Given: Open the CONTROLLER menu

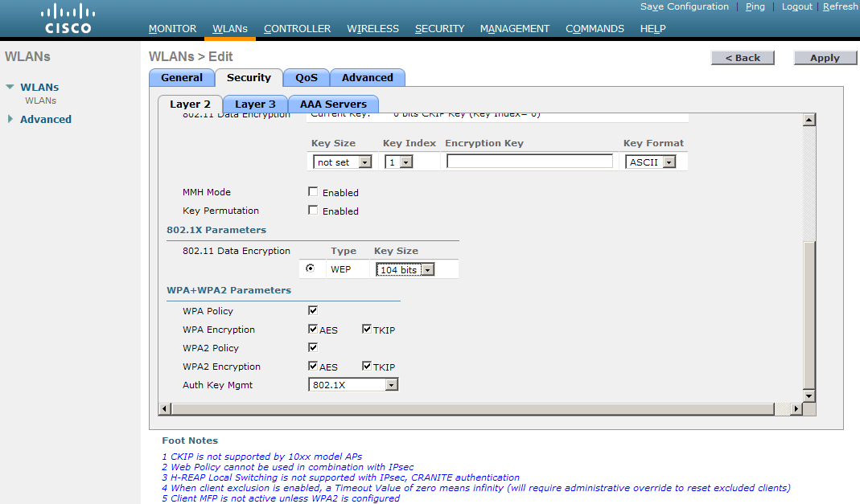Looking at the screenshot, I should [x=298, y=28].
